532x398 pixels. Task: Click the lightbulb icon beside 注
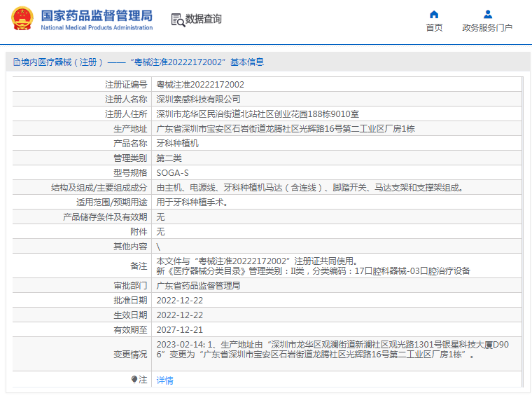click(x=134, y=380)
